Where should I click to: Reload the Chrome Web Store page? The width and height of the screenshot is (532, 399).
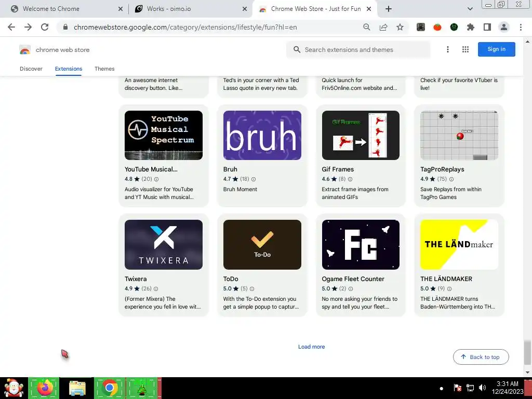[x=45, y=27]
